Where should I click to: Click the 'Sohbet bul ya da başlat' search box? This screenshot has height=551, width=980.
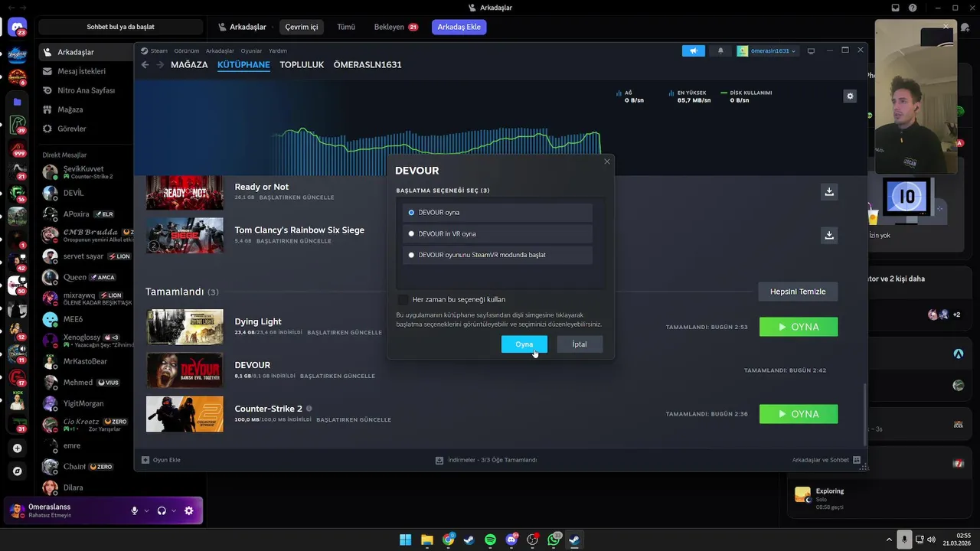[121, 27]
